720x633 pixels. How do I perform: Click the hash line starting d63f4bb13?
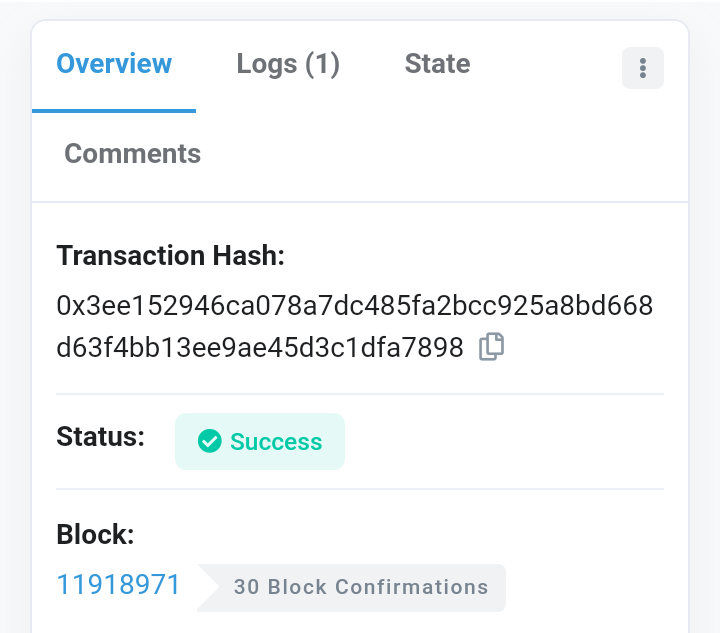click(259, 347)
